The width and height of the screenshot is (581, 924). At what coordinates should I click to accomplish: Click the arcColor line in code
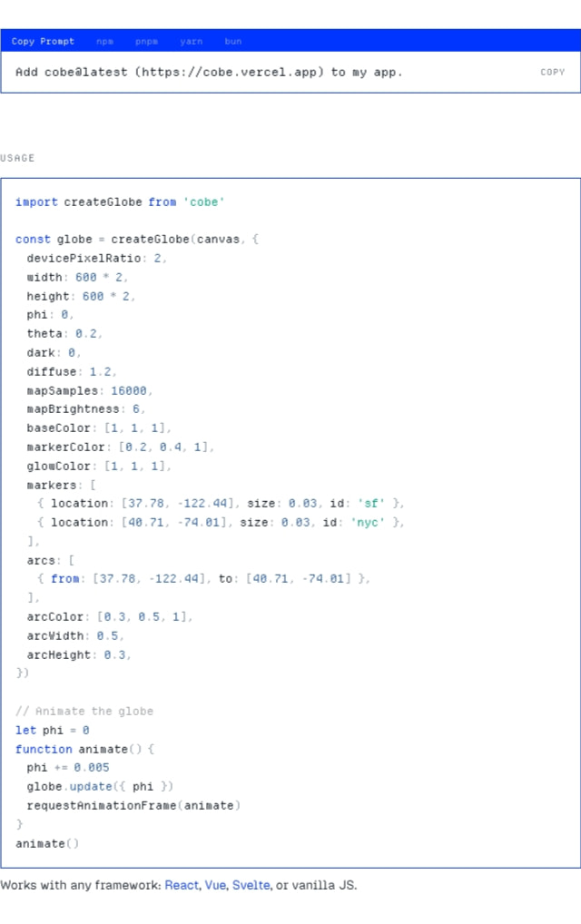point(110,617)
